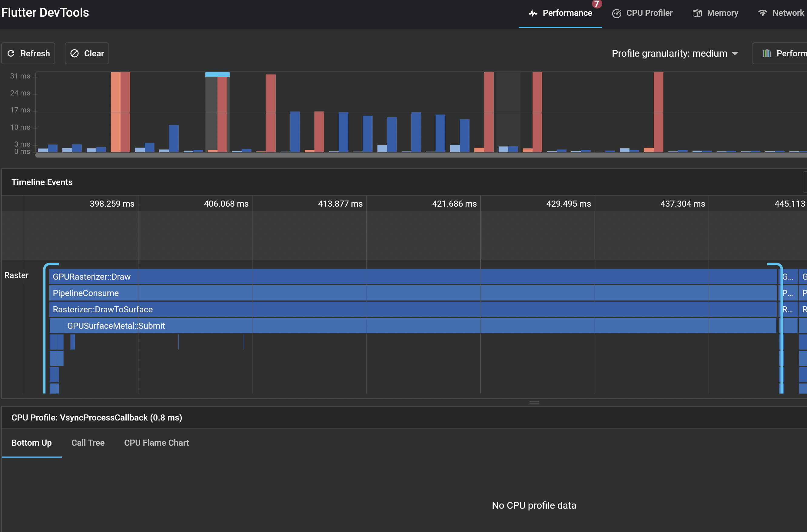The image size is (807, 532).
Task: Click the selected frame with light-blue highlight
Action: 217,112
